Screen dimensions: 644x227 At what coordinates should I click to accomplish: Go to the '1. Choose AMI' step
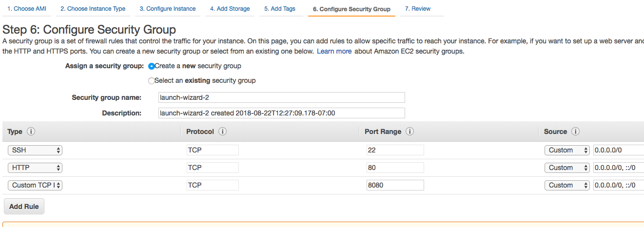click(26, 9)
